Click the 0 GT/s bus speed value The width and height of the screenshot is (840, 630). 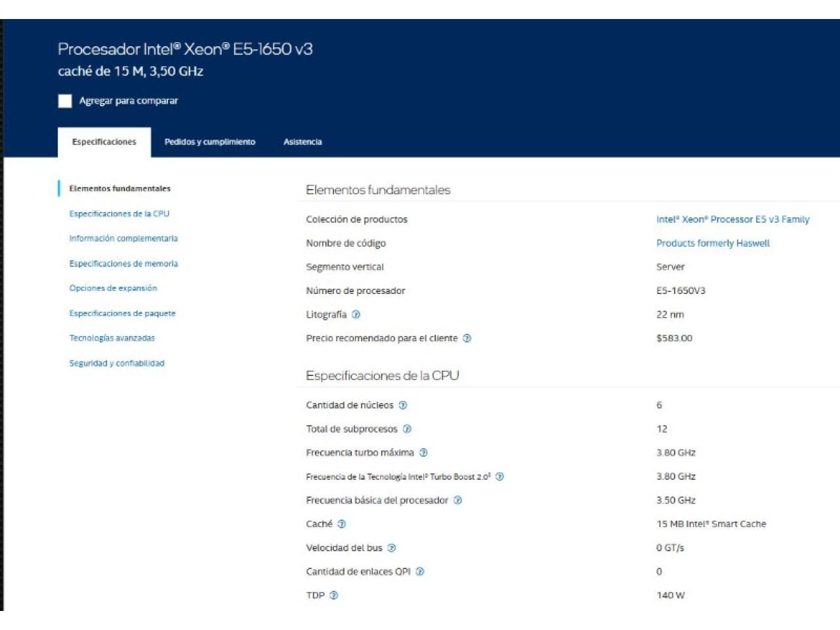pos(670,547)
